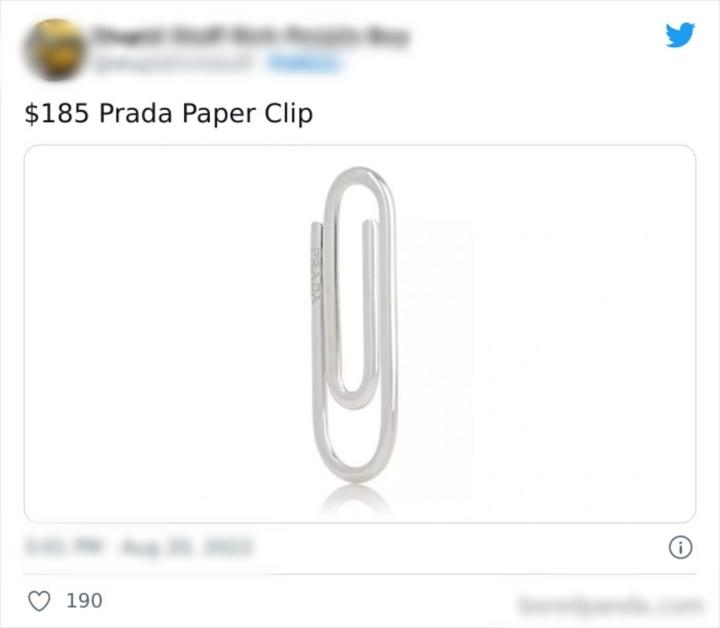
Task: Click the Prada engraving on the paper clip
Action: (316, 275)
